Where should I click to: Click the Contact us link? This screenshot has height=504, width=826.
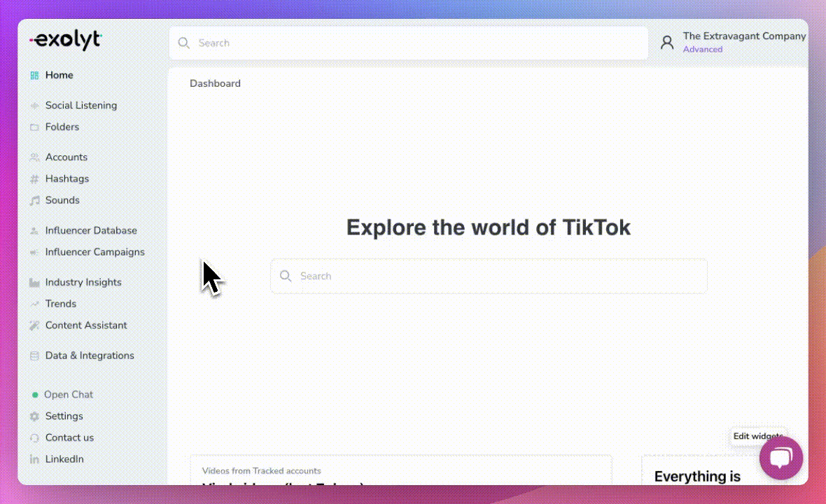click(69, 437)
